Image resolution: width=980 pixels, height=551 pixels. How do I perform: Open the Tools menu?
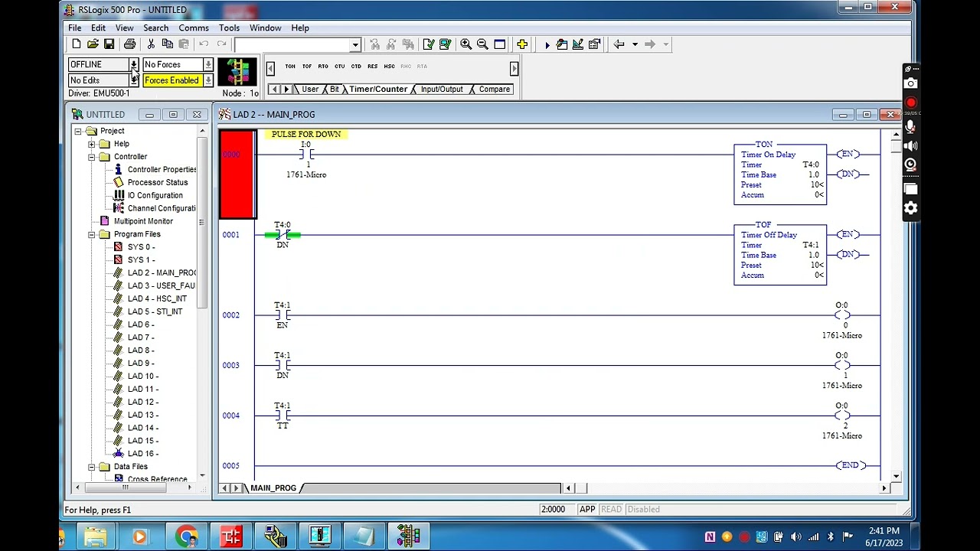229,28
